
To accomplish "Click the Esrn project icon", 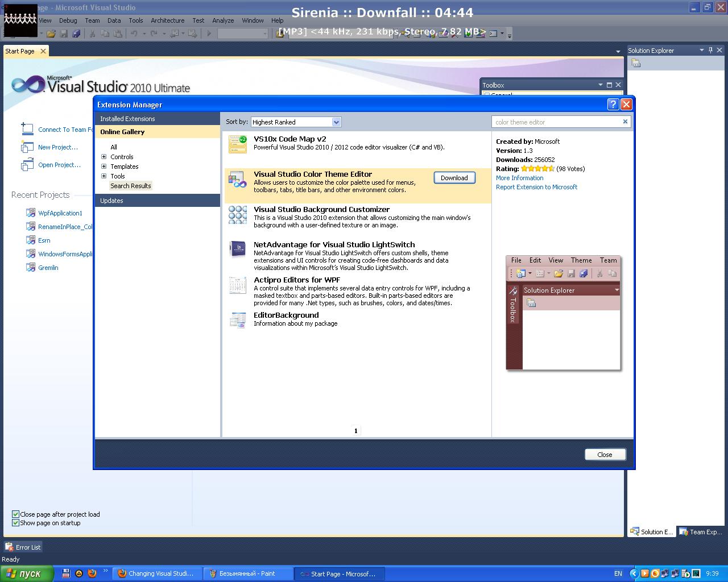I will (x=31, y=240).
